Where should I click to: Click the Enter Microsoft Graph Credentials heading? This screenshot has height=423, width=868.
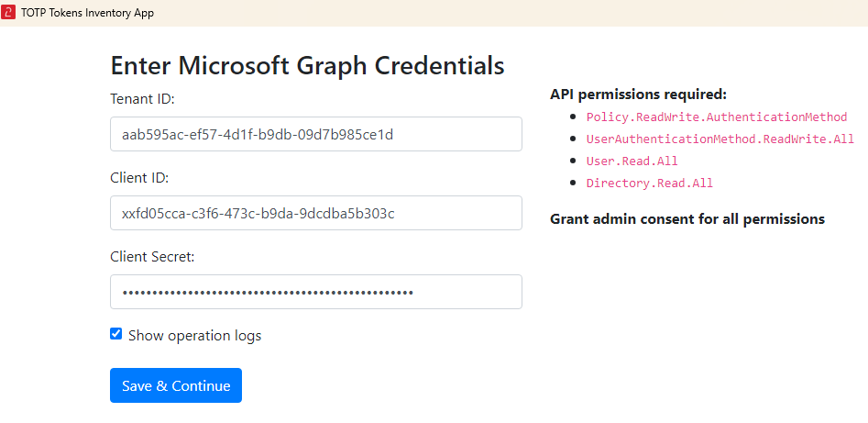307,65
